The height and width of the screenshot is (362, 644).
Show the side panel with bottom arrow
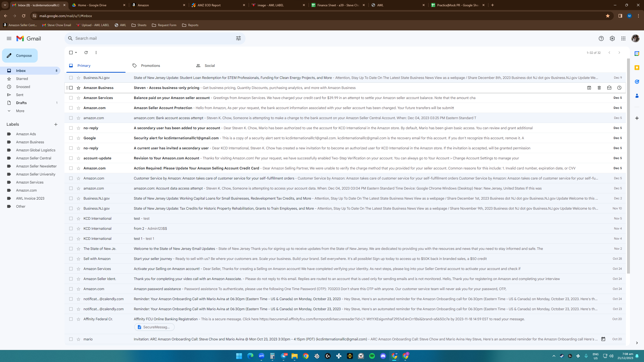tap(637, 343)
